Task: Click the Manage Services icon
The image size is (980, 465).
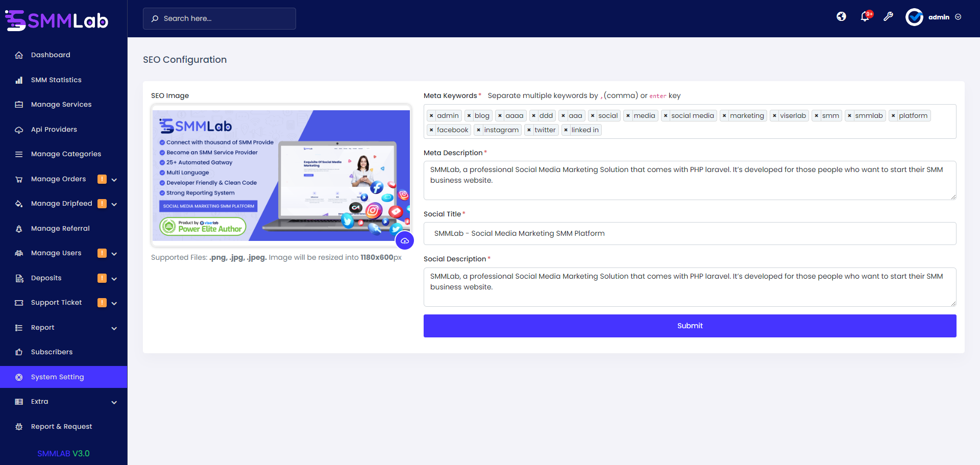Action: [19, 105]
